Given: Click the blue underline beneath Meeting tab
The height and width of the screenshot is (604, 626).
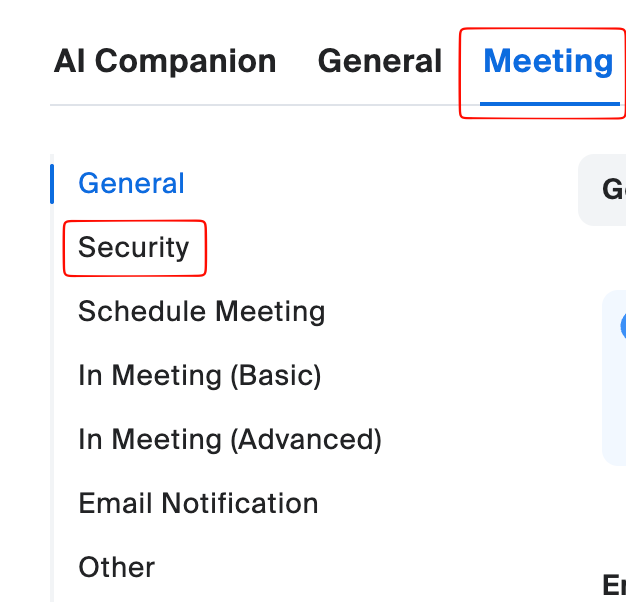Looking at the screenshot, I should [x=547, y=103].
